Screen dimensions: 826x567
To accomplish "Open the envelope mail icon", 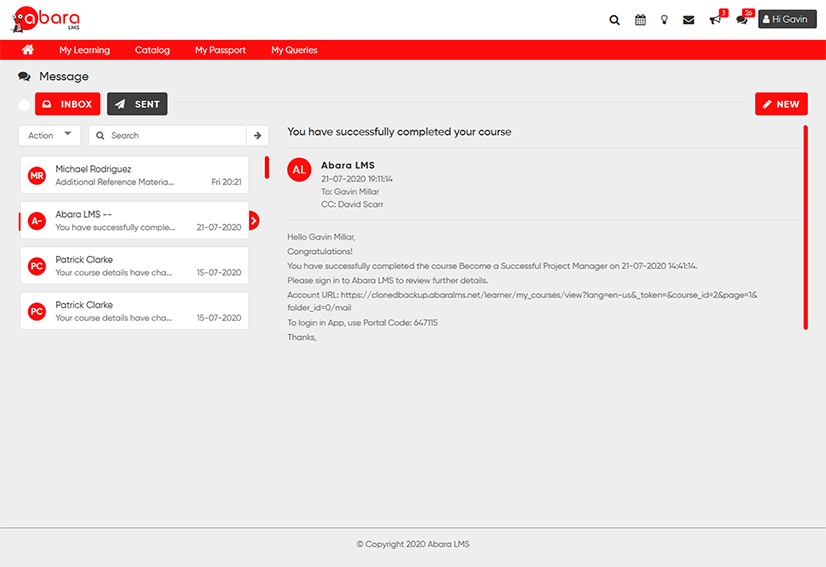I will pos(689,20).
